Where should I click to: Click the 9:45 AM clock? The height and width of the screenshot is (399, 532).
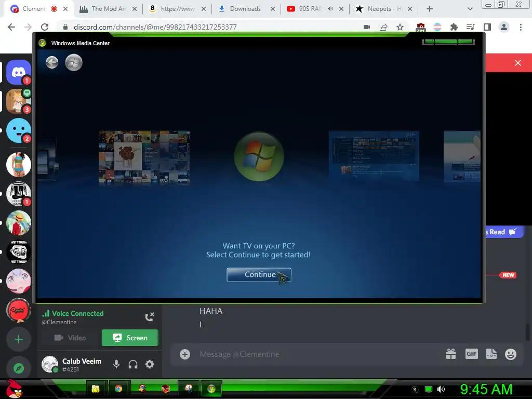486,389
